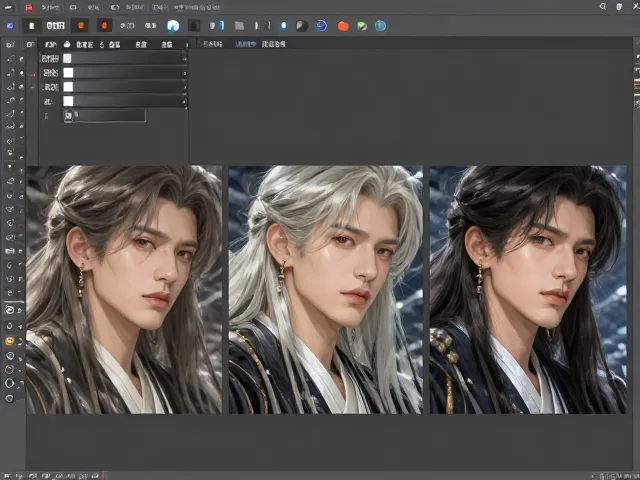Click the shield icon next to search
This screenshot has width=640, height=480.
tap(619, 7)
